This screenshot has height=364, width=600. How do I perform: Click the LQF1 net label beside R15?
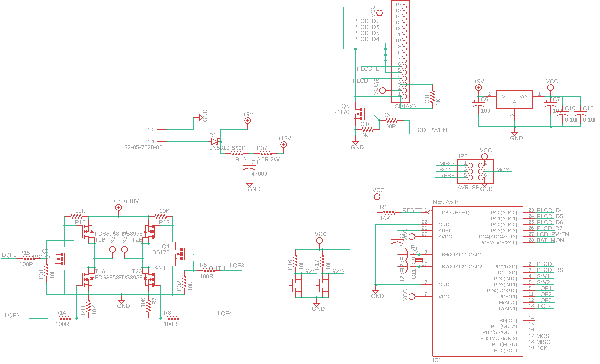9,255
